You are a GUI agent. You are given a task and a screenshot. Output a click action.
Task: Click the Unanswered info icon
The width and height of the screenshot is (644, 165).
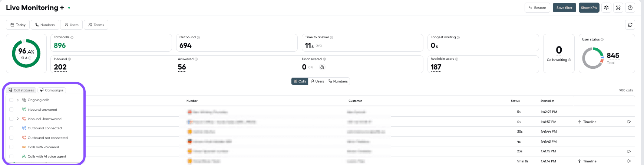point(324,59)
